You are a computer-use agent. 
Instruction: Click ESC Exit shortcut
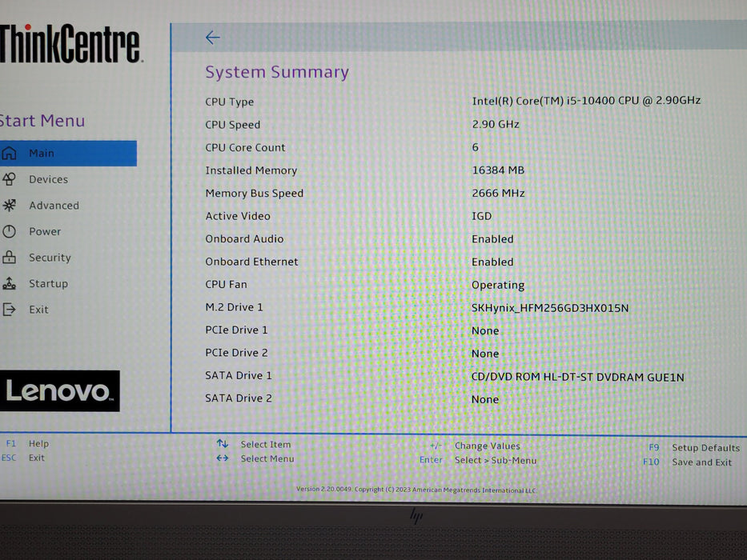23,458
